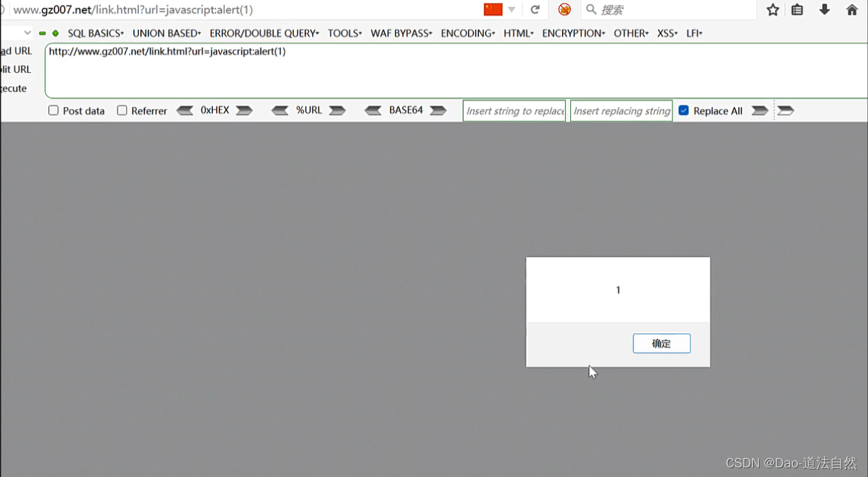Open the SQL BASICS dropdown menu

point(95,33)
